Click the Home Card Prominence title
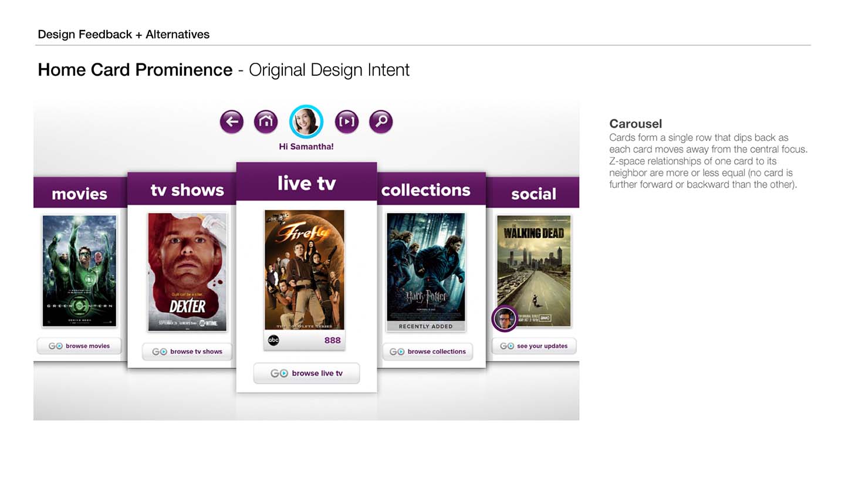Viewport: 845px width, 504px height. point(135,70)
